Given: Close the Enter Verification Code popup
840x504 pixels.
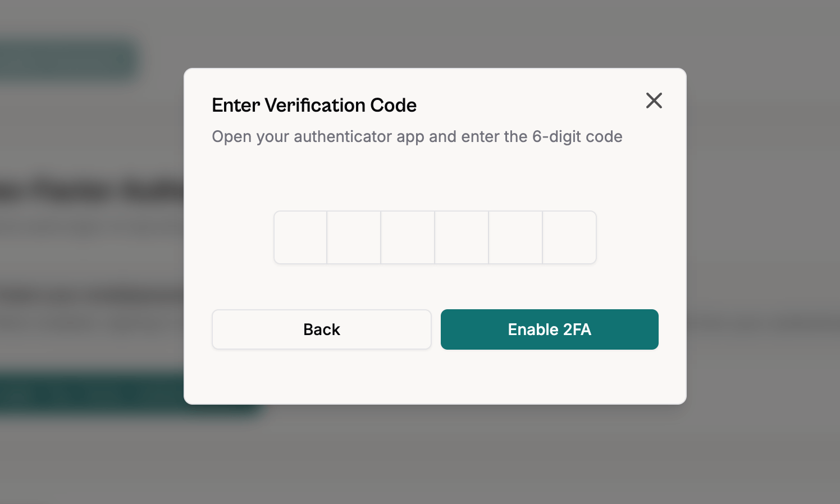Looking at the screenshot, I should click(654, 101).
